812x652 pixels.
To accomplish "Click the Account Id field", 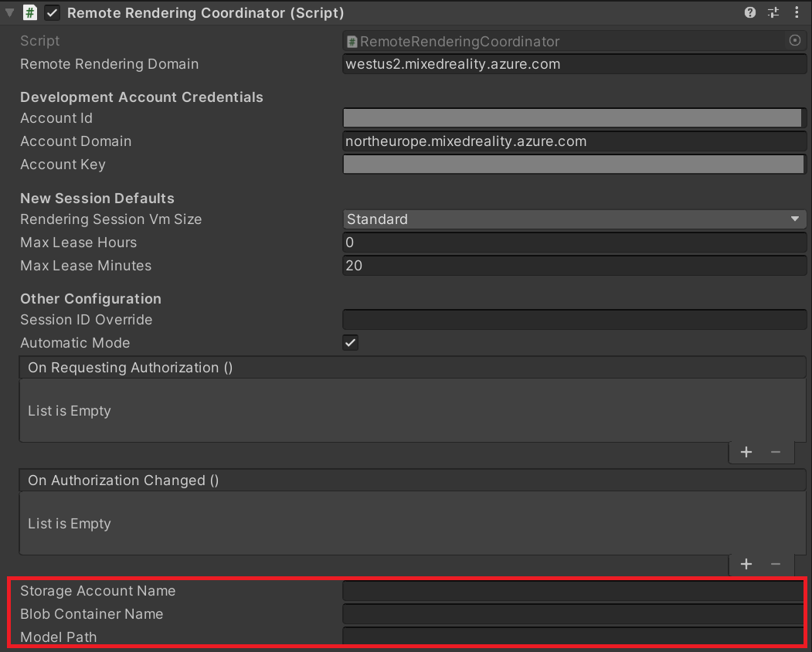I will pyautogui.click(x=574, y=118).
